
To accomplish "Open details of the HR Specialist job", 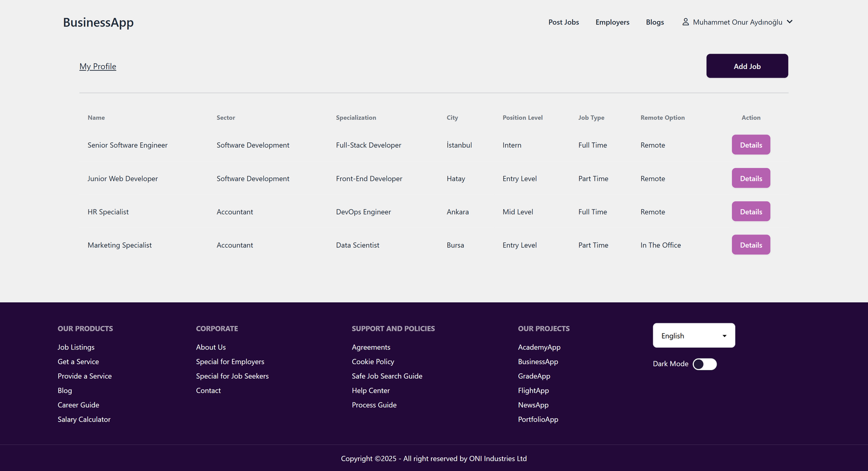I will pyautogui.click(x=751, y=212).
